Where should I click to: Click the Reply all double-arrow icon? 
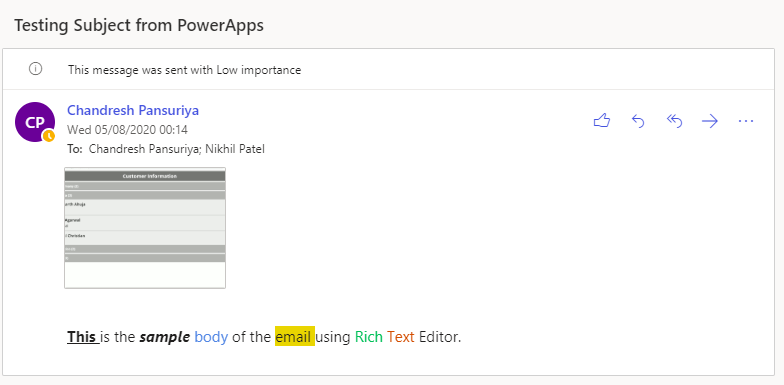tap(674, 121)
